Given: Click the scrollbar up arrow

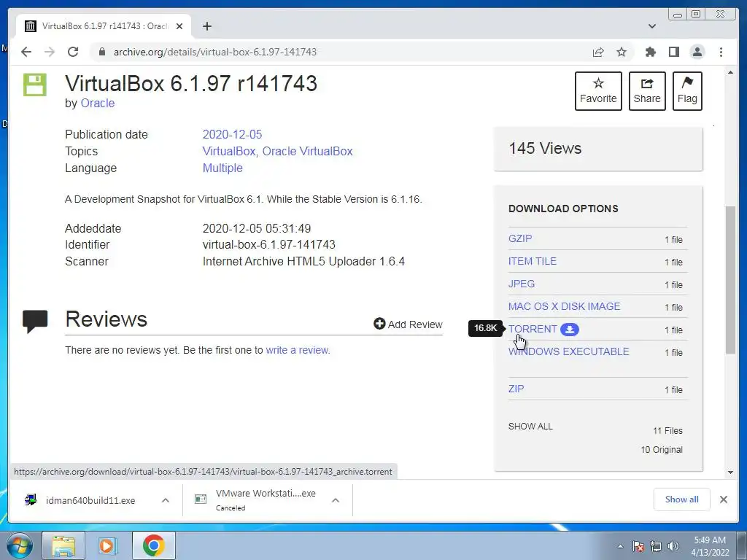Looking at the screenshot, I should 730,73.
